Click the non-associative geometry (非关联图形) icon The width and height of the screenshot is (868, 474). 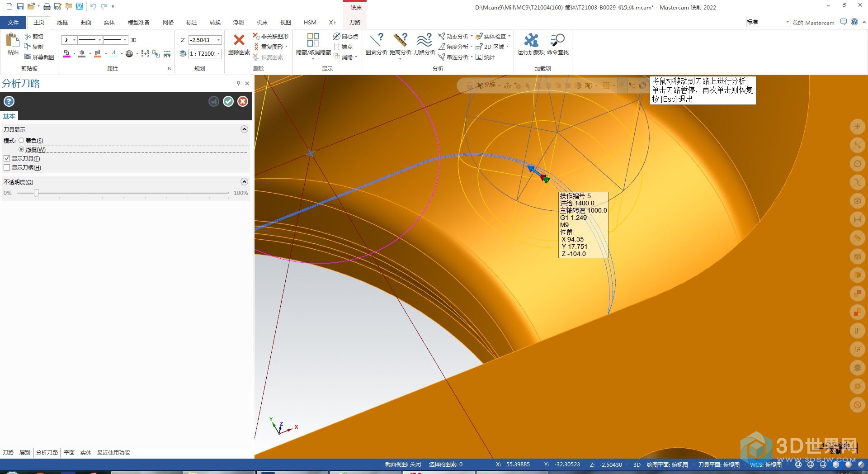[x=256, y=36]
